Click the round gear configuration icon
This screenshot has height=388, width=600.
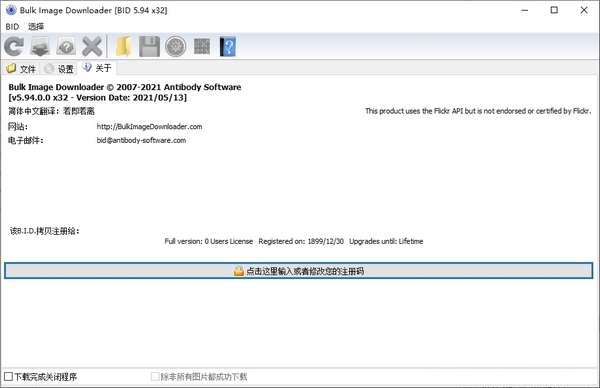pyautogui.click(x=175, y=47)
